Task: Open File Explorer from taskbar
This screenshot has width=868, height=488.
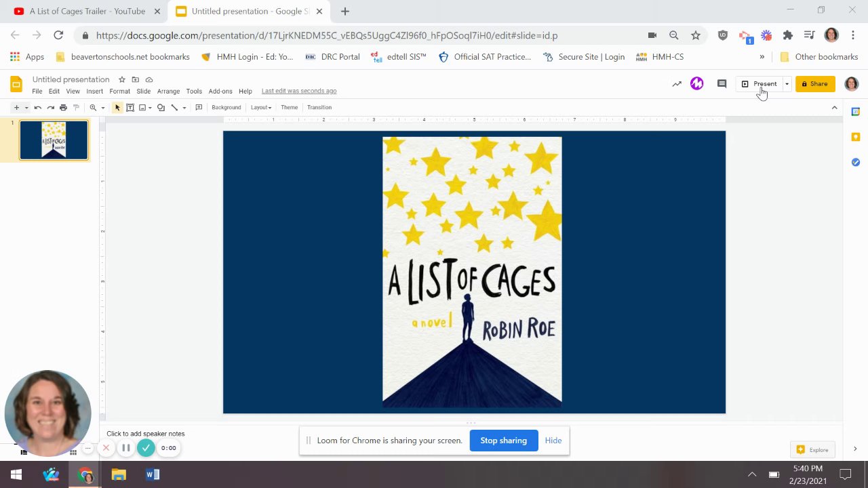Action: tap(119, 474)
